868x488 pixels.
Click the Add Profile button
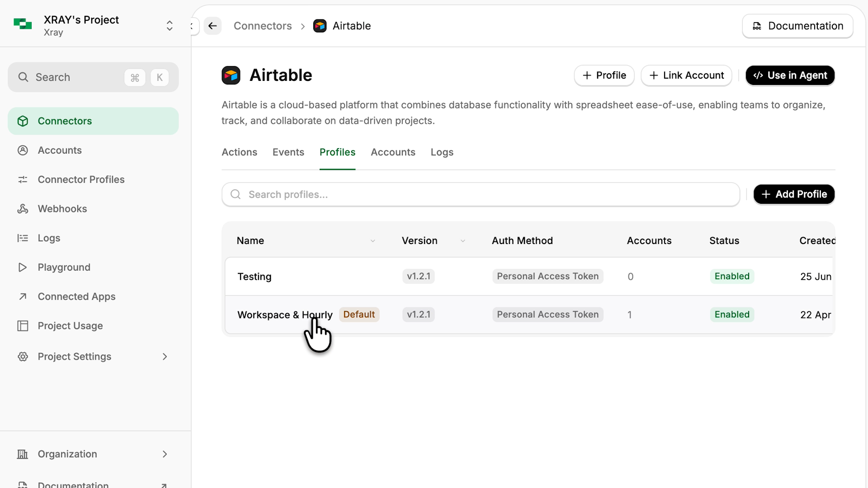pos(794,194)
